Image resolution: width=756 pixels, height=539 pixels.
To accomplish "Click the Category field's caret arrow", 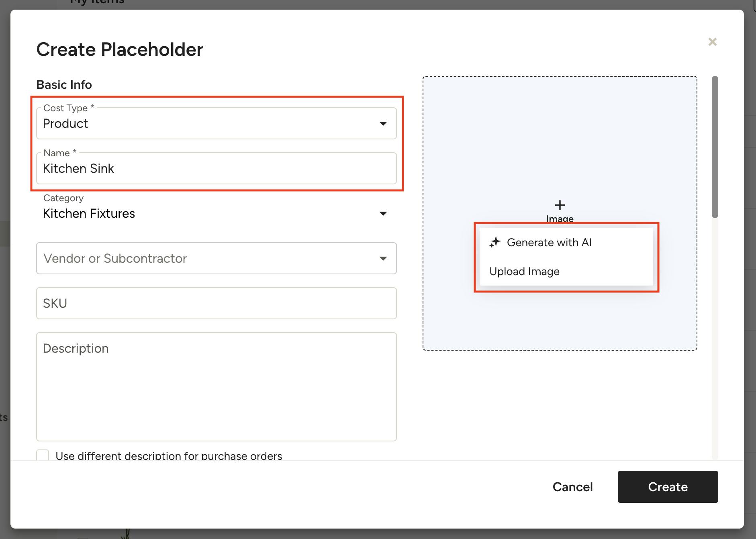I will 383,214.
